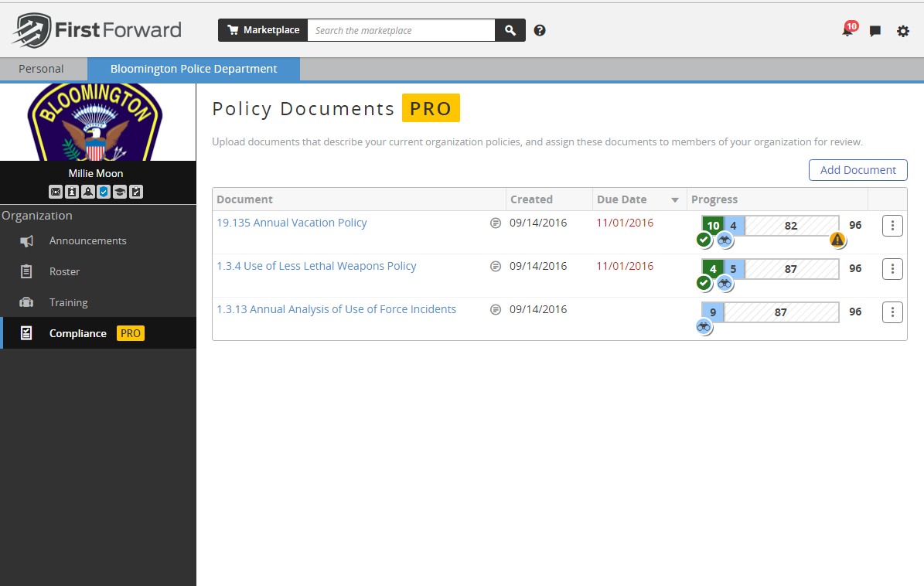Open options menu for Annual Vacation Policy
The image size is (924, 586).
click(892, 226)
